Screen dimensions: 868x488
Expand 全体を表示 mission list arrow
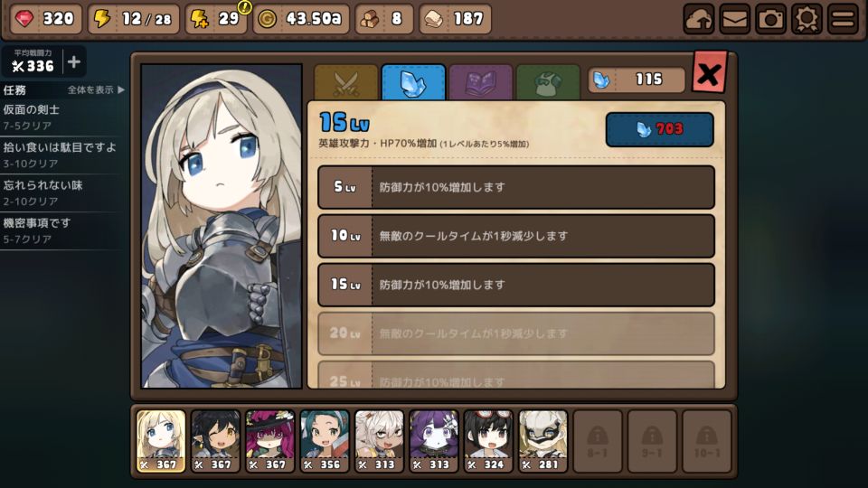(x=97, y=89)
